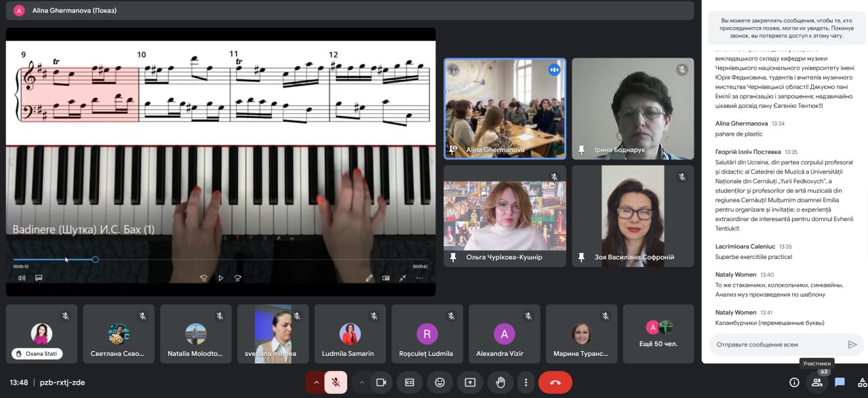Select Ольга Чурікова-Кушнір video tile
The height and width of the screenshot is (398, 868).
pyautogui.click(x=505, y=216)
